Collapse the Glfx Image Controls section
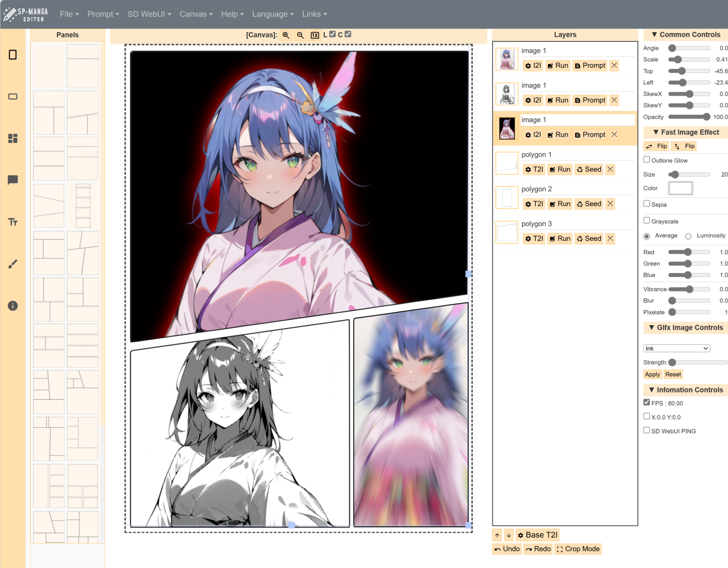 click(686, 328)
